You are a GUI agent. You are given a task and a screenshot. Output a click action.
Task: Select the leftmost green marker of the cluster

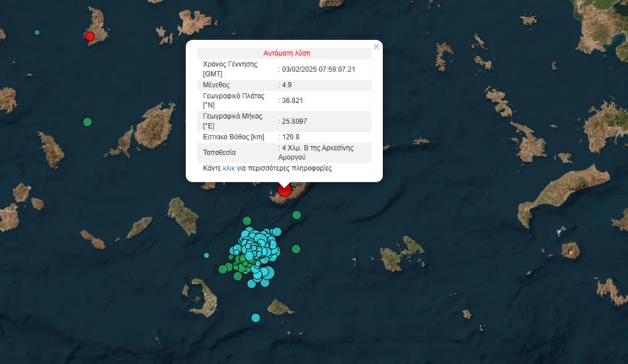click(x=222, y=269)
